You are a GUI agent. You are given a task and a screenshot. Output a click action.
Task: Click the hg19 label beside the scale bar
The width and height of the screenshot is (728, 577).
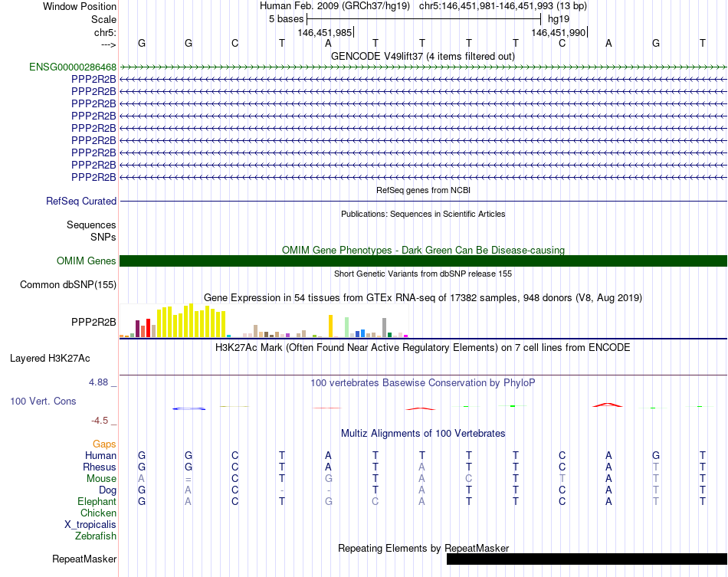point(559,19)
